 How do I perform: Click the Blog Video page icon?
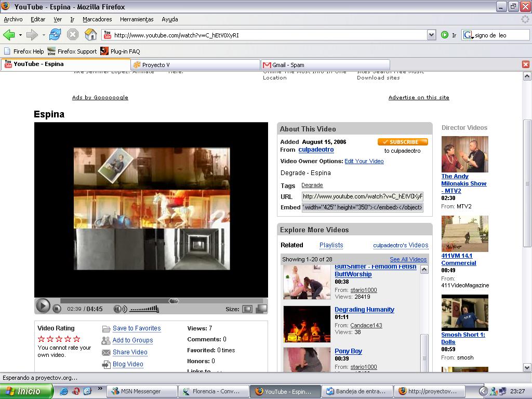[x=106, y=364]
